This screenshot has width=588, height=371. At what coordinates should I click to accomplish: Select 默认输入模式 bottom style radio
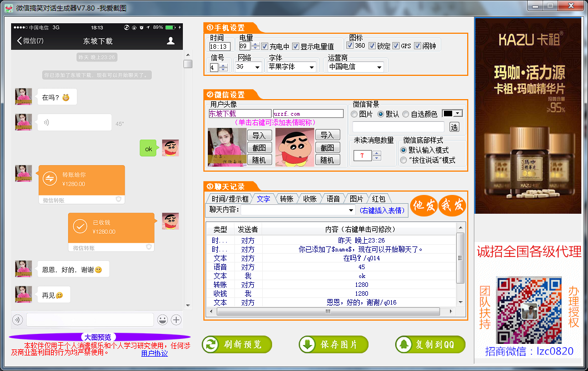[403, 150]
